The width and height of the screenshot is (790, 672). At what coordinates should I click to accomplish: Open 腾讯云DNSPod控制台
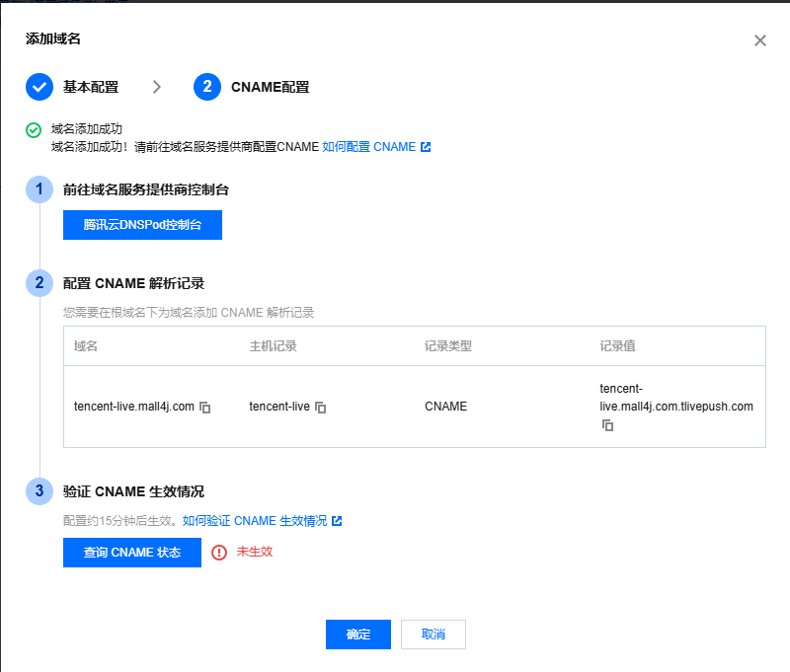tap(142, 225)
